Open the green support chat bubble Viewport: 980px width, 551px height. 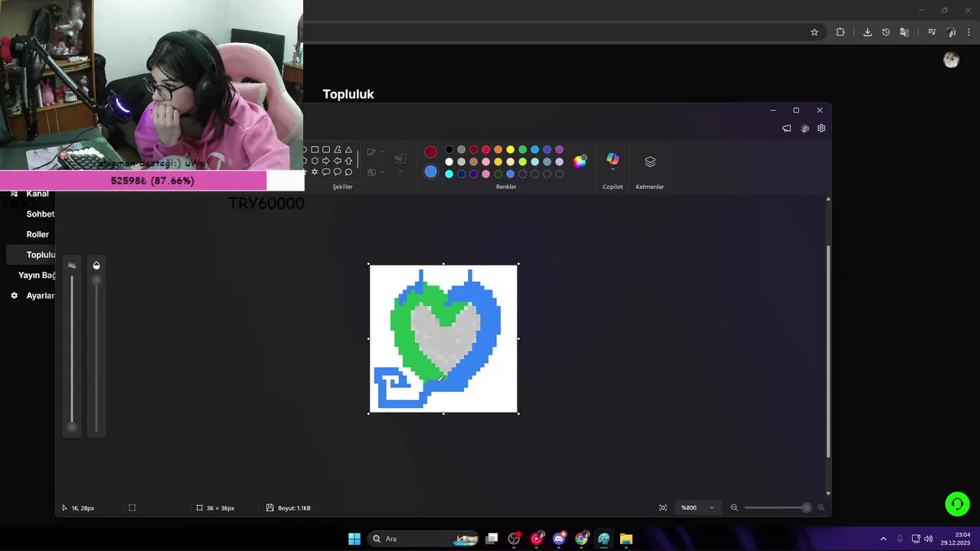tap(957, 504)
